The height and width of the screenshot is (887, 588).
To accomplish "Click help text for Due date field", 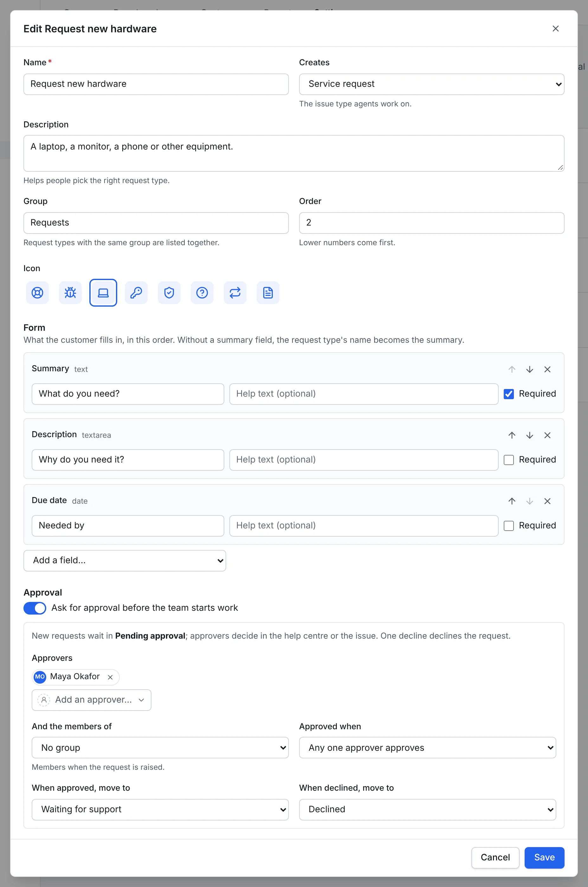I will point(364,526).
